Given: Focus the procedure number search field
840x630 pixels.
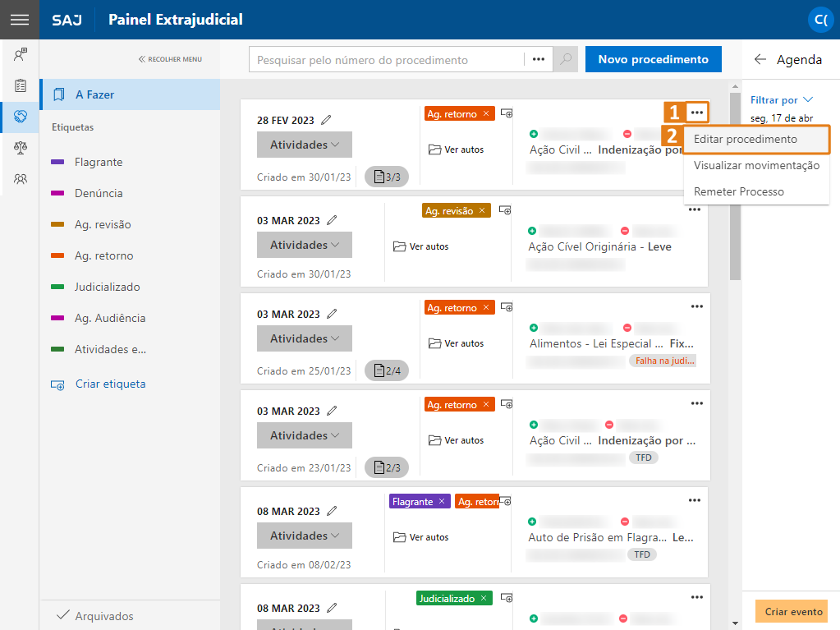Looking at the screenshot, I should point(387,59).
